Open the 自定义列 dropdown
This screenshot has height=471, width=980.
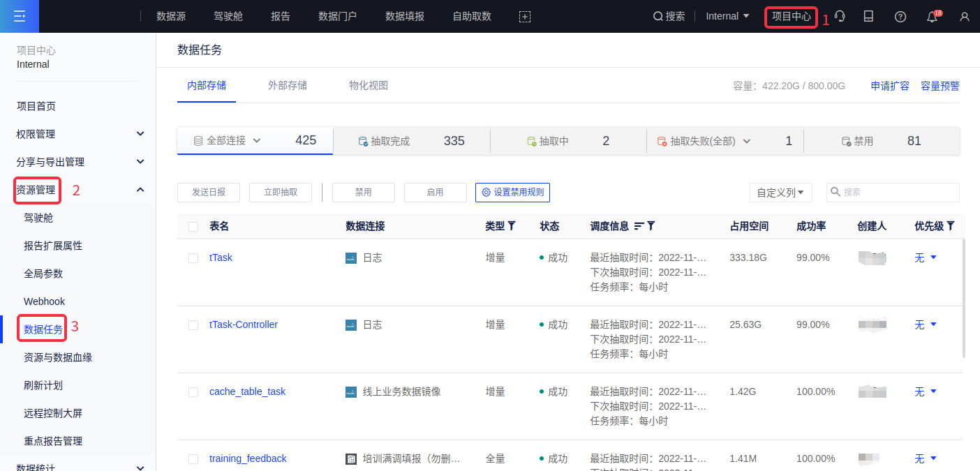tap(780, 193)
